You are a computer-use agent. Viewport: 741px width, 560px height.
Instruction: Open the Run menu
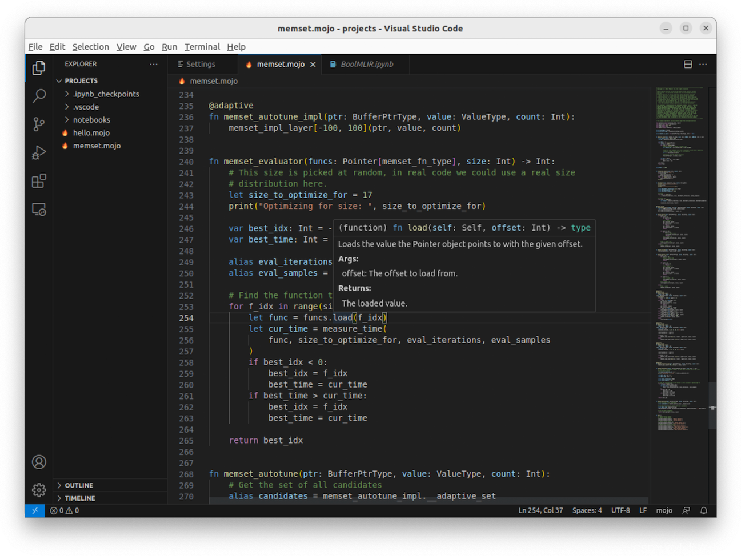click(x=170, y=47)
